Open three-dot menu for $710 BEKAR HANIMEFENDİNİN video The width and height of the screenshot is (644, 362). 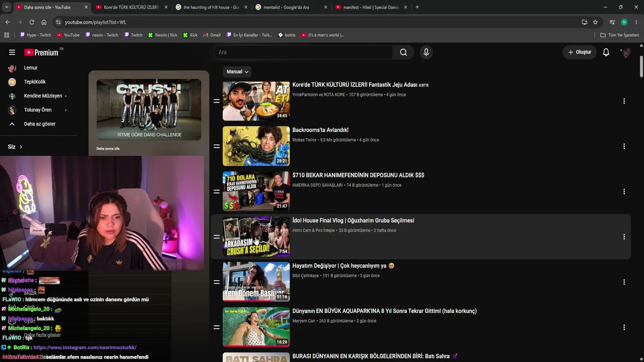pyautogui.click(x=624, y=192)
